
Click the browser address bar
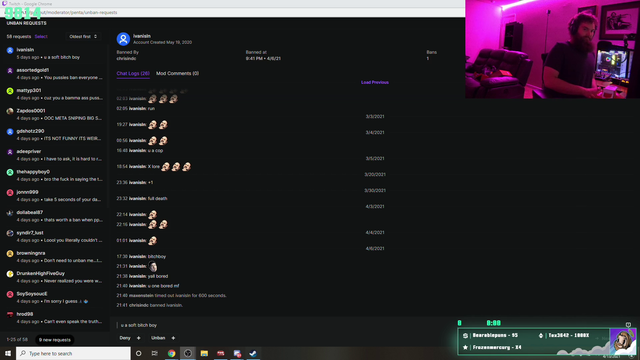(233, 13)
